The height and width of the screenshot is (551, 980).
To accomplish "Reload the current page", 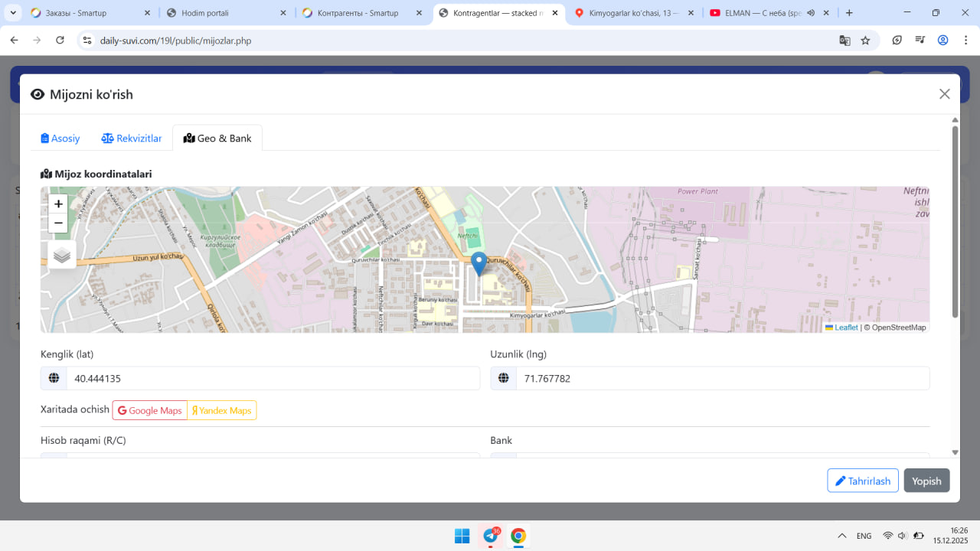I will tap(60, 41).
